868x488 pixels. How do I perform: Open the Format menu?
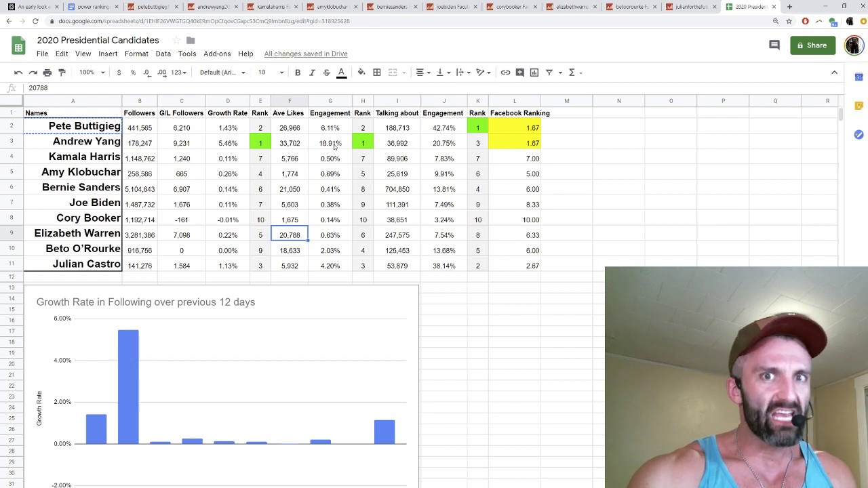(136, 54)
